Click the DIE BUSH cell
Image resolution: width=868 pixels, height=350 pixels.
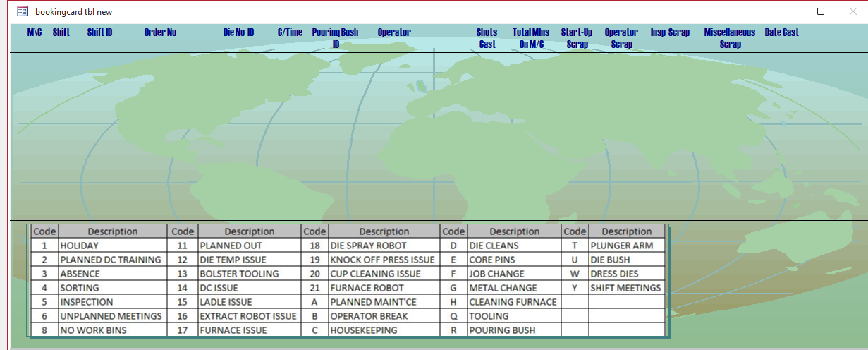coord(627,260)
